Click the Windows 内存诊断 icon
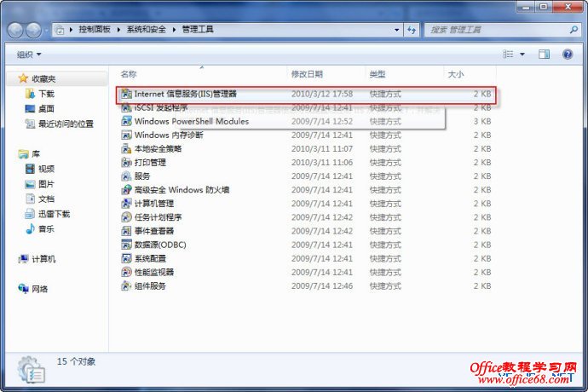This screenshot has height=392, width=588. pyautogui.click(x=127, y=135)
